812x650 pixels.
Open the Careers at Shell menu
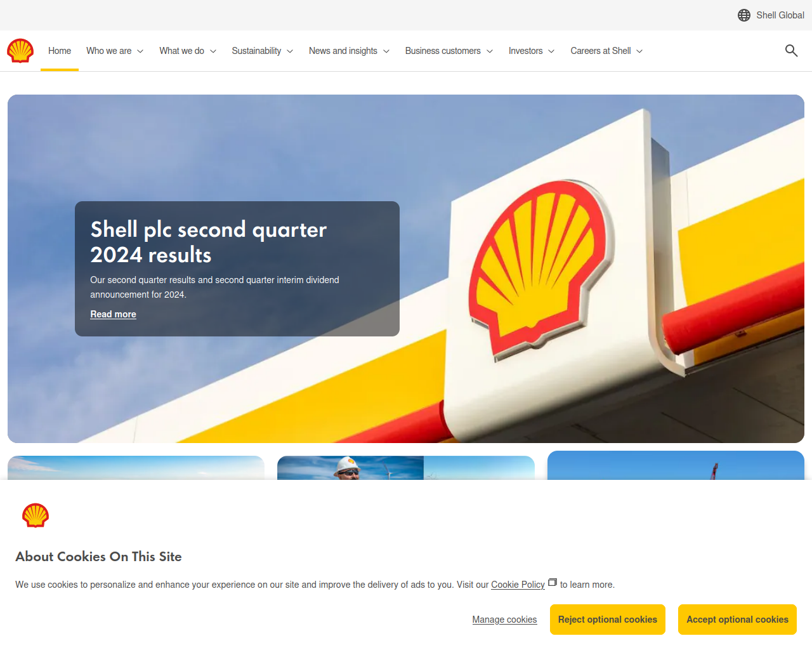click(x=606, y=51)
